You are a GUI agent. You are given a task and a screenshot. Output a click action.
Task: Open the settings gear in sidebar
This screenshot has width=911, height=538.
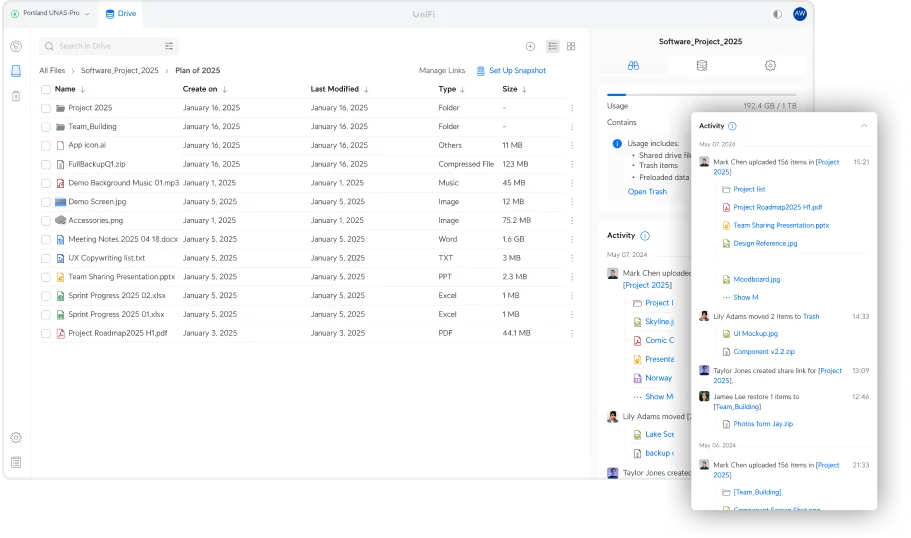pos(16,437)
